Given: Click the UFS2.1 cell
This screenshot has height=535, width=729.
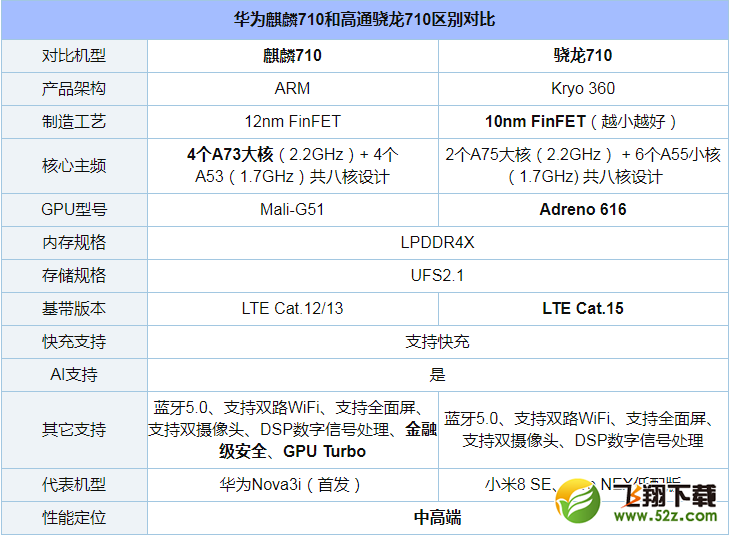Looking at the screenshot, I should pos(437,276).
